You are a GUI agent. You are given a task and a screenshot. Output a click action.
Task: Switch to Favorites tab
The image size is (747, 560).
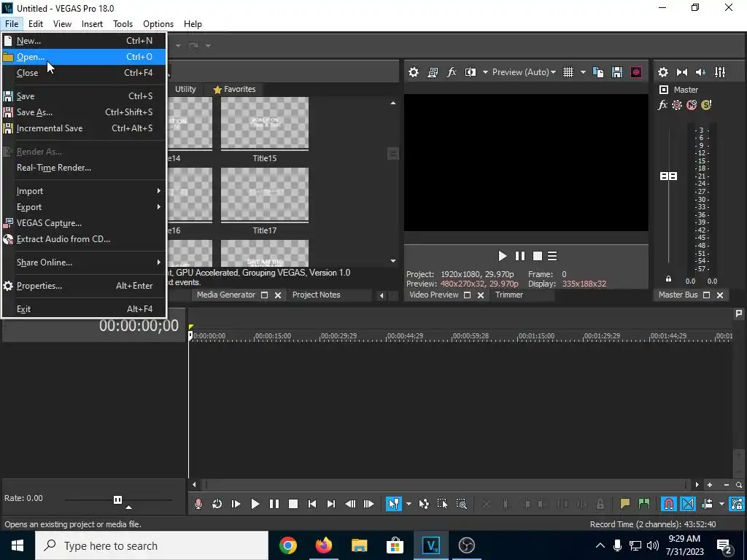234,89
